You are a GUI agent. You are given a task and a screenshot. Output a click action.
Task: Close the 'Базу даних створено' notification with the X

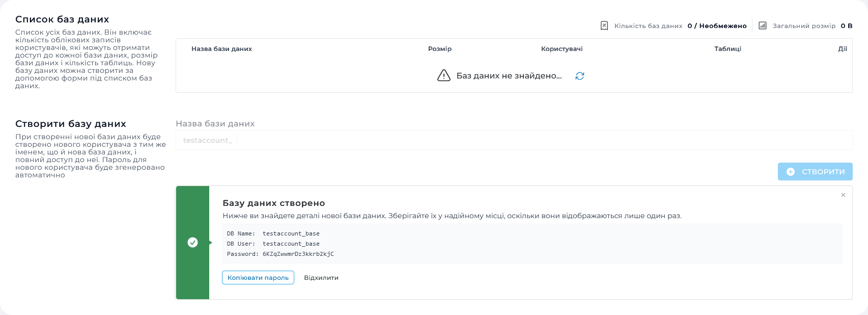click(x=843, y=195)
